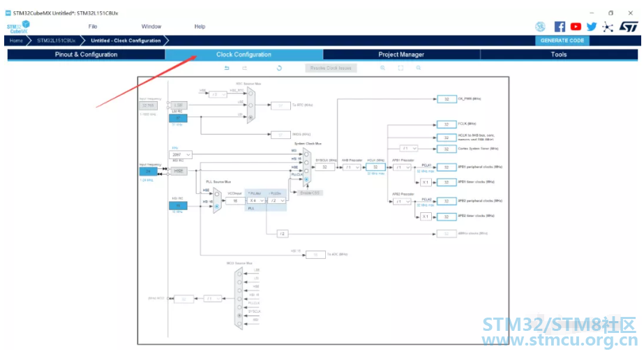Click the To ADC (MHz) value box

[315, 255]
